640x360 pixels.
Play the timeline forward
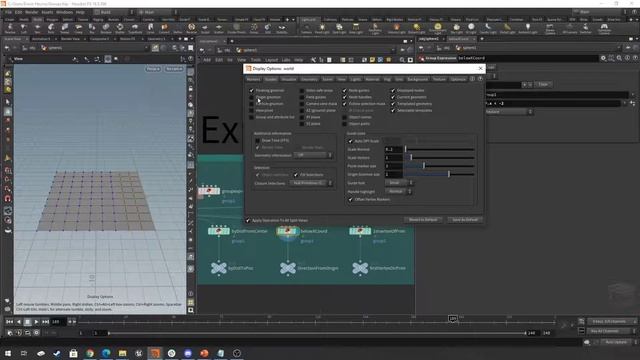click(36, 322)
